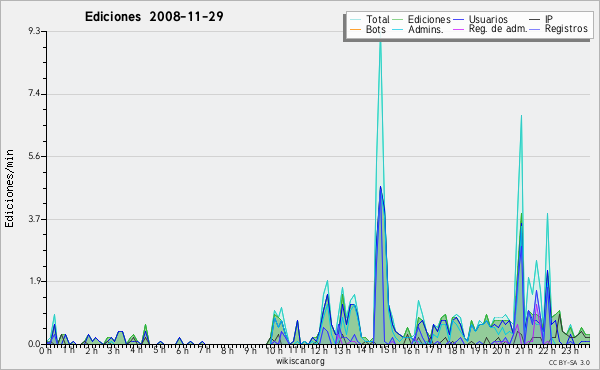Select the Usuarios legend label
600x370 pixels.
[488, 19]
